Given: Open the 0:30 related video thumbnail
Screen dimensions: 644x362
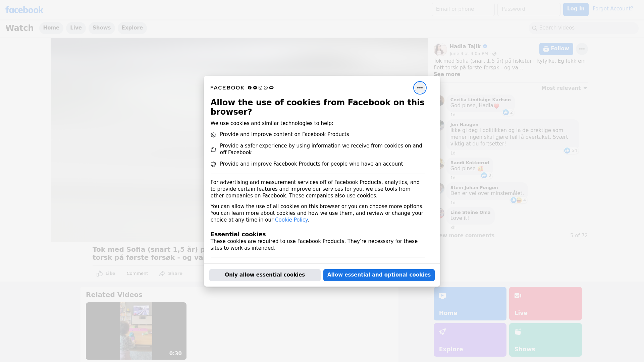Looking at the screenshot, I should tap(136, 331).
